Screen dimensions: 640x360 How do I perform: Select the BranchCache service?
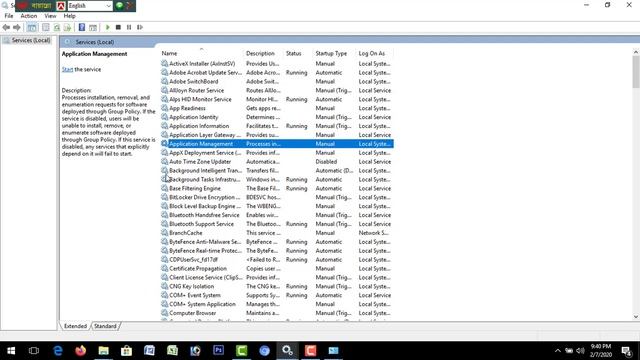pos(277,233)
